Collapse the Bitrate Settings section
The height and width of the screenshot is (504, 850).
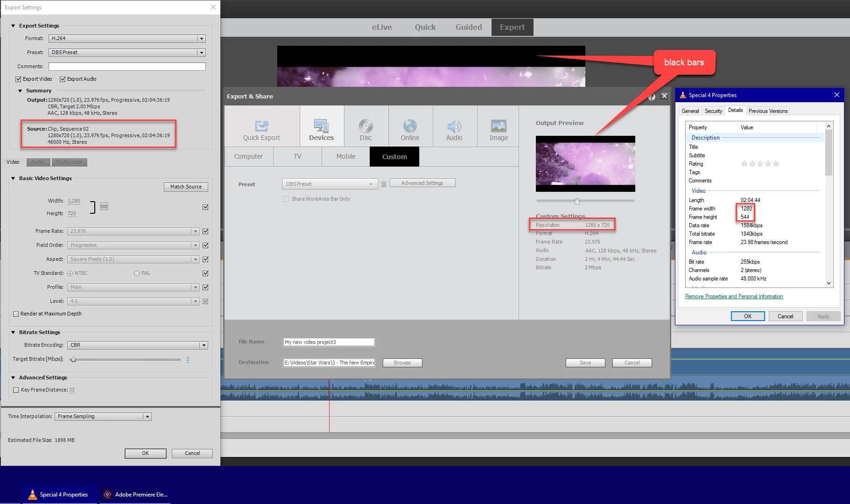[13, 333]
